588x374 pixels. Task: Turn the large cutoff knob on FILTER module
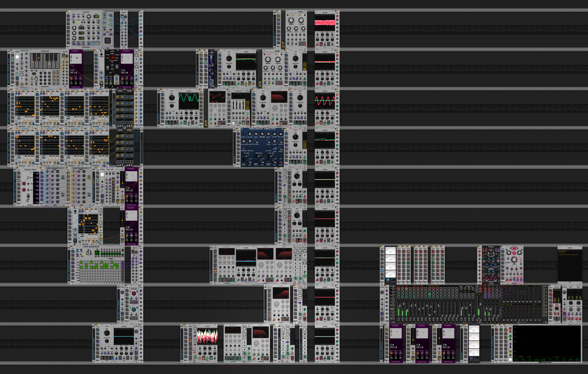tap(275, 108)
